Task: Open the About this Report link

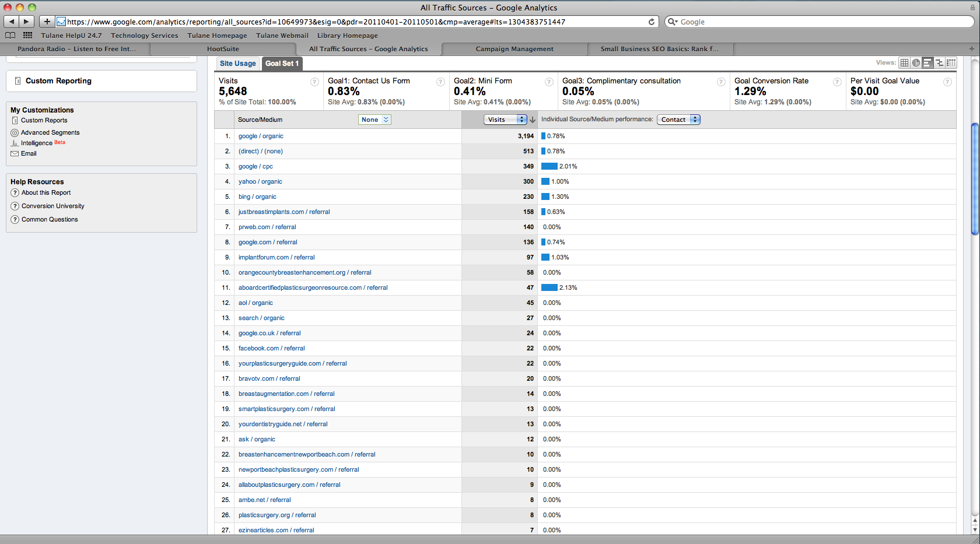Action: [x=46, y=193]
